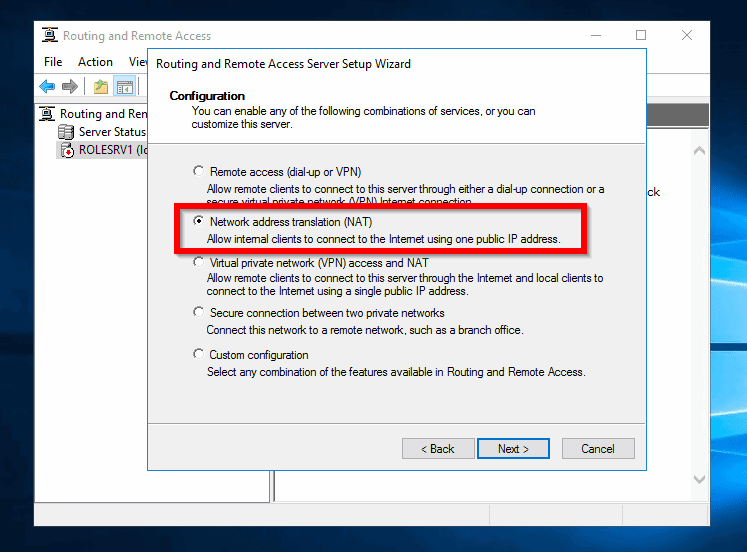Viewport: 747px width, 552px height.
Task: Click 'Allow internal clients to connect' description
Action: pyautogui.click(x=384, y=239)
